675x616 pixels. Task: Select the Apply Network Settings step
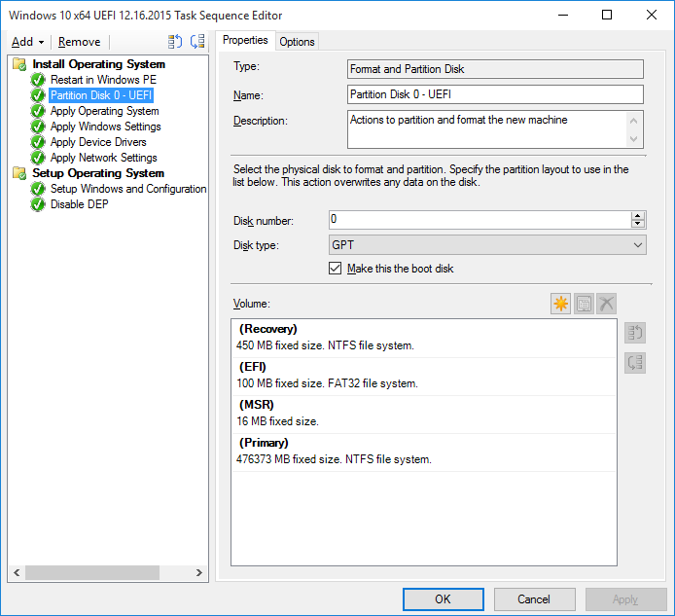104,158
